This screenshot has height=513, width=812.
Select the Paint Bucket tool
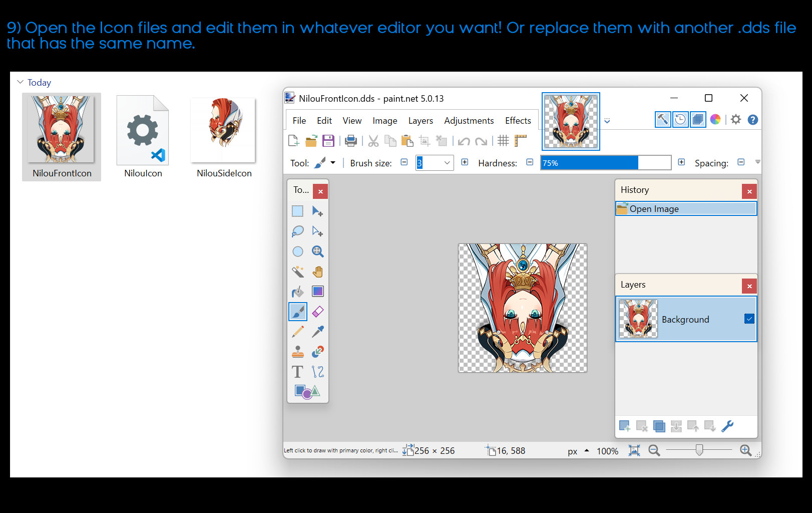pyautogui.click(x=297, y=291)
